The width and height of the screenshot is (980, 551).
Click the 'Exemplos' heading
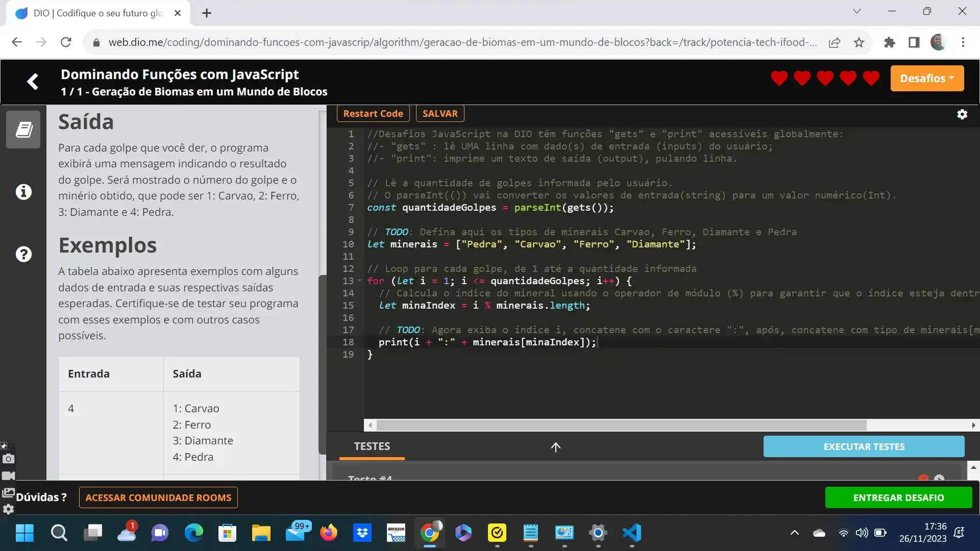pos(108,245)
